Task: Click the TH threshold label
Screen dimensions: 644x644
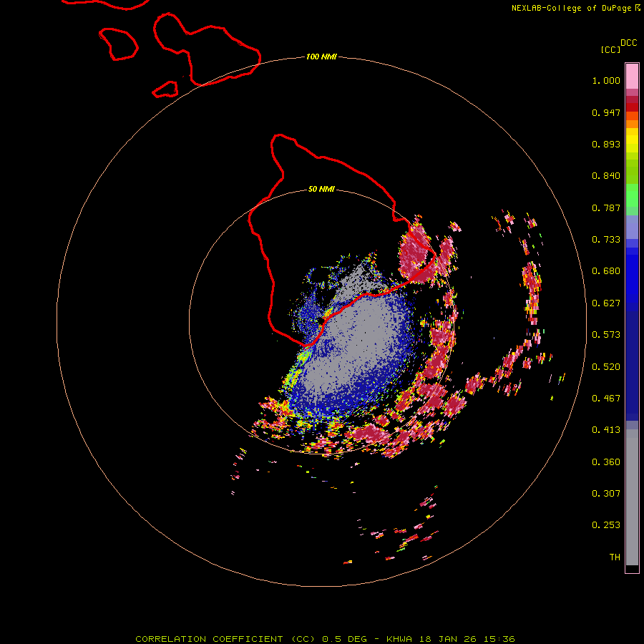Action: point(615,557)
